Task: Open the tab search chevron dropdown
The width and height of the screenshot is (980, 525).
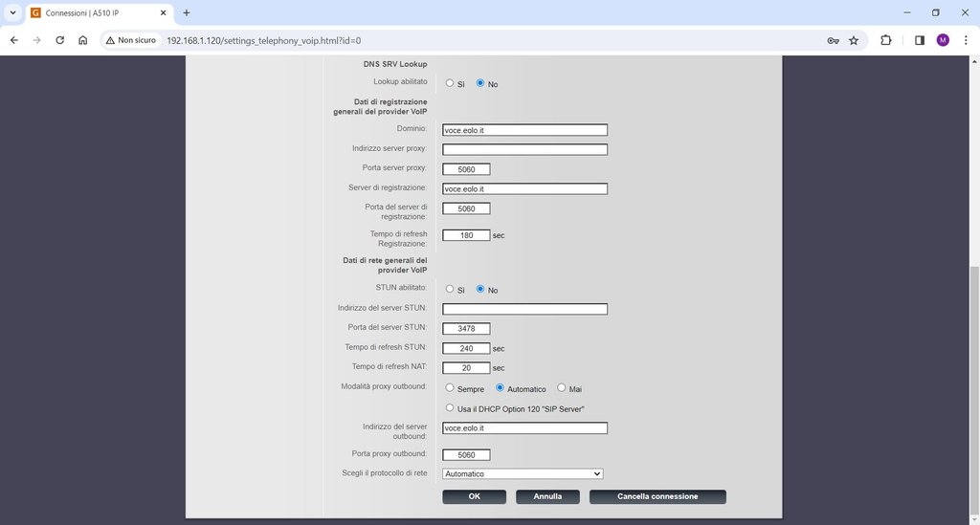Action: [x=13, y=12]
